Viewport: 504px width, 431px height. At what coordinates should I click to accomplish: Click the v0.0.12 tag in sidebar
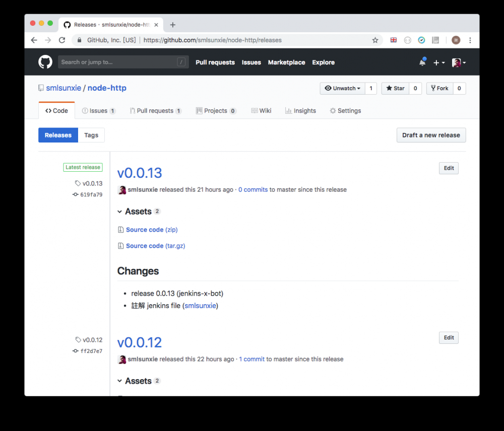point(89,340)
